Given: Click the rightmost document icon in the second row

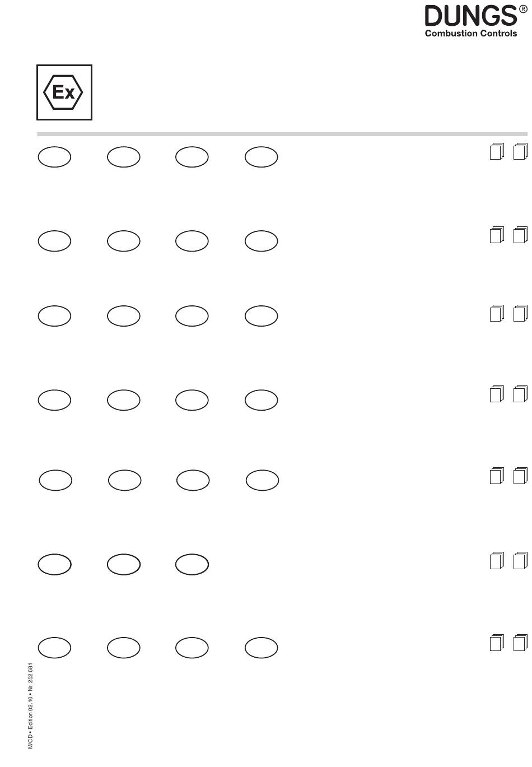Looking at the screenshot, I should point(520,235).
